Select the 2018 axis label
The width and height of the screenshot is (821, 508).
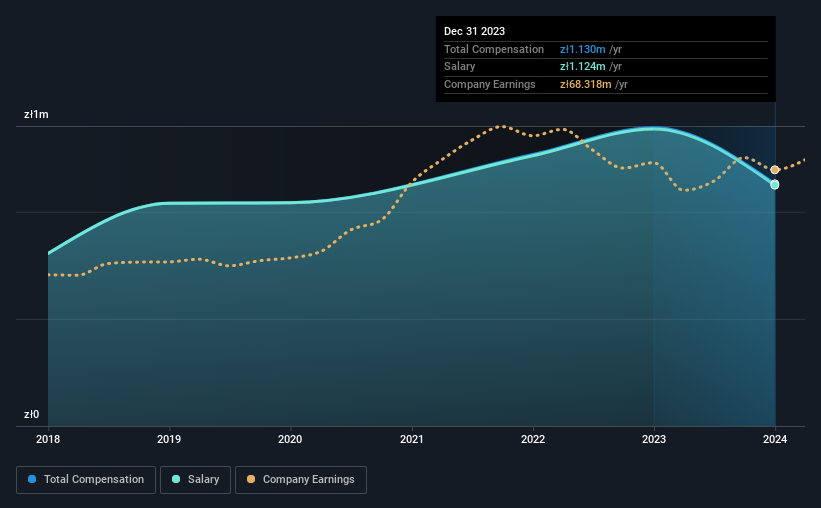pos(48,439)
